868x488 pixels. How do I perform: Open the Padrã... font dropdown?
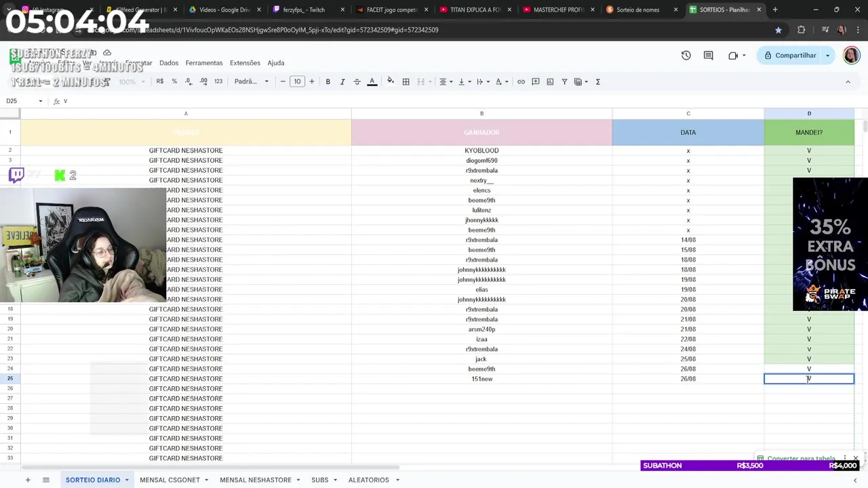coord(251,81)
